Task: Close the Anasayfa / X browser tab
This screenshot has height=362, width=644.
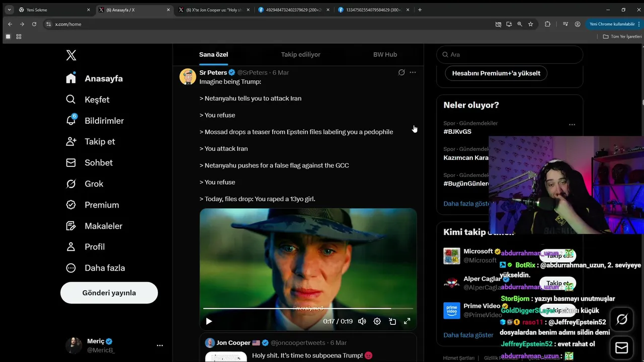Action: (169, 10)
